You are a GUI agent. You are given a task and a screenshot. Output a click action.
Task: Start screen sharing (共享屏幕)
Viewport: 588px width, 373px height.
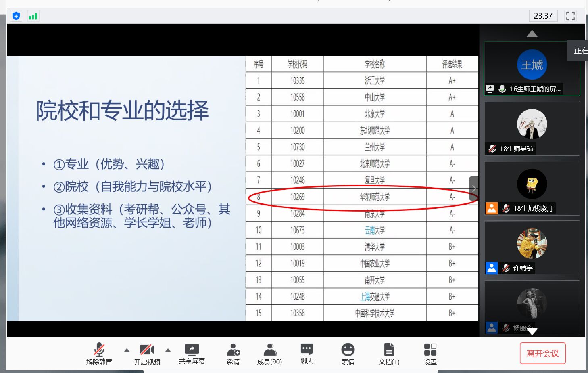(192, 353)
